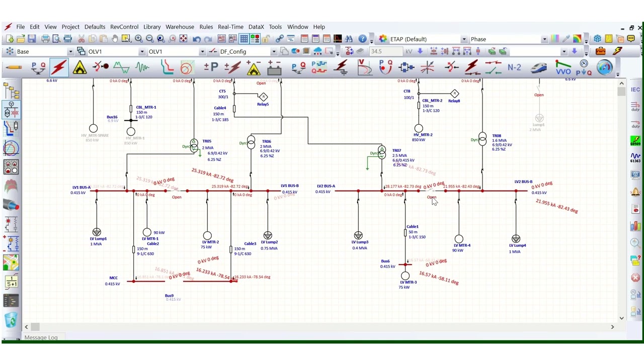Select the N-2 contingency analysis icon
644x362 pixels.
pos(514,67)
